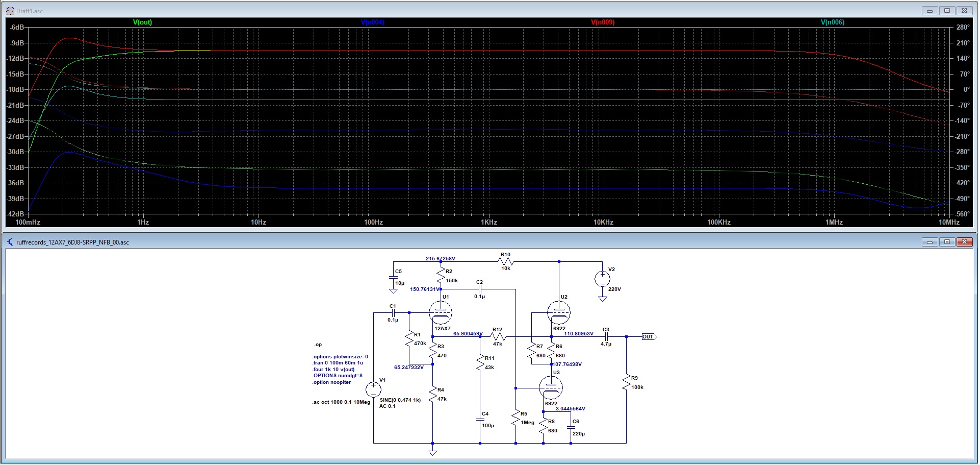Click the 150.76131V plate voltage label
Screen dimensions: 980x465
point(425,289)
